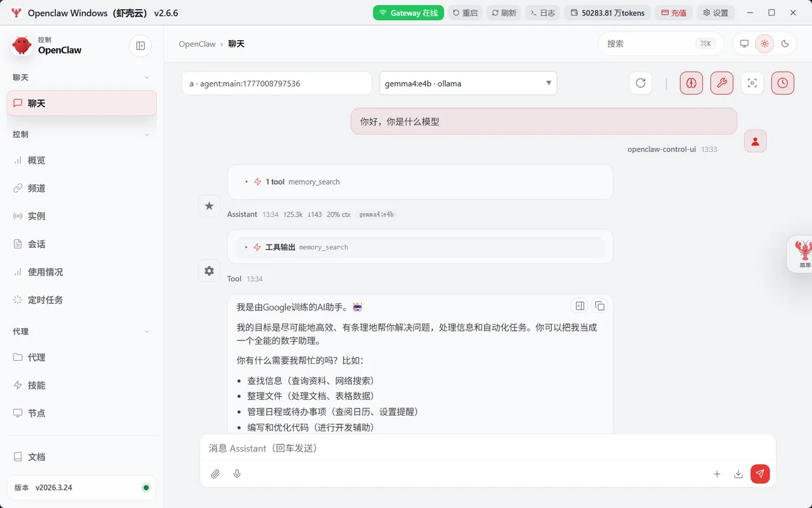Open the gemma4:e4b model dropdown
The image size is (812, 508).
(468, 83)
